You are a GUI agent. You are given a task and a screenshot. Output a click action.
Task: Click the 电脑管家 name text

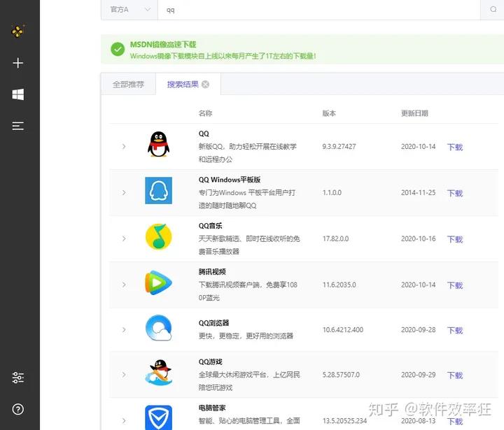click(212, 408)
